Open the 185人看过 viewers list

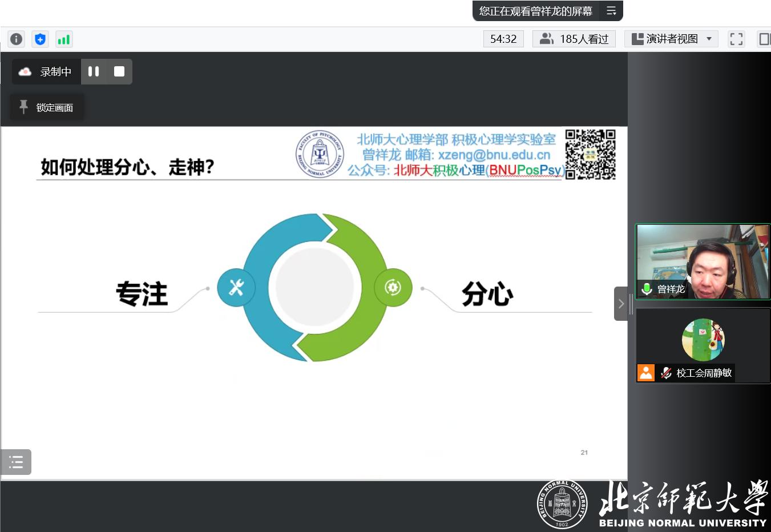(574, 39)
